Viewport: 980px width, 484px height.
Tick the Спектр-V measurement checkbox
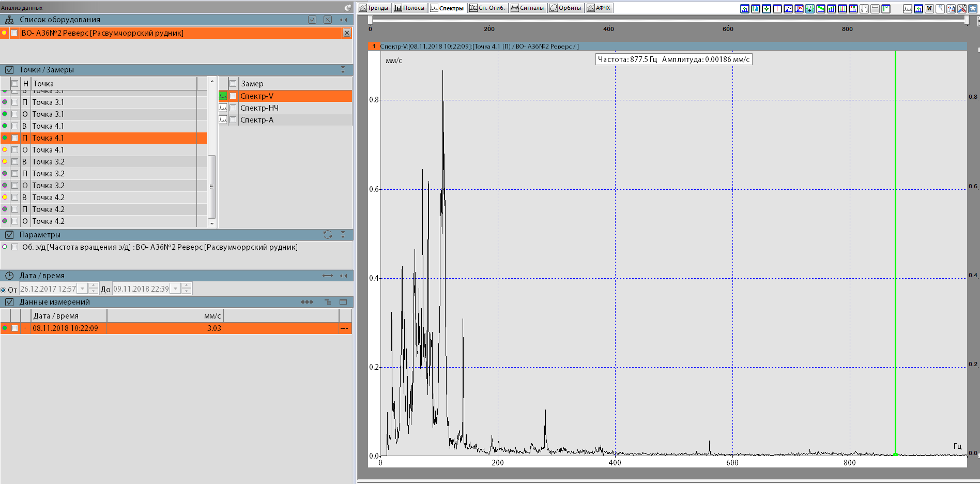pos(233,96)
